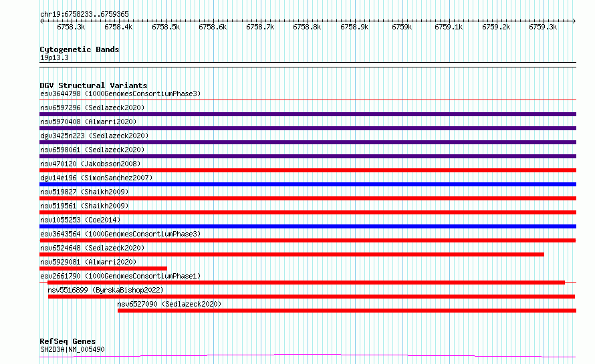The height and width of the screenshot is (364, 595).
Task: Select the purple bar under dgv3425n223
Action: (308, 142)
